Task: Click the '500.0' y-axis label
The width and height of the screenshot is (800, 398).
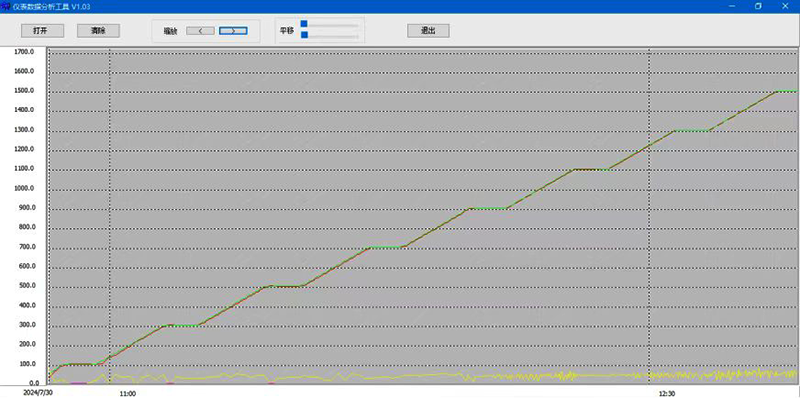Action: click(26, 286)
